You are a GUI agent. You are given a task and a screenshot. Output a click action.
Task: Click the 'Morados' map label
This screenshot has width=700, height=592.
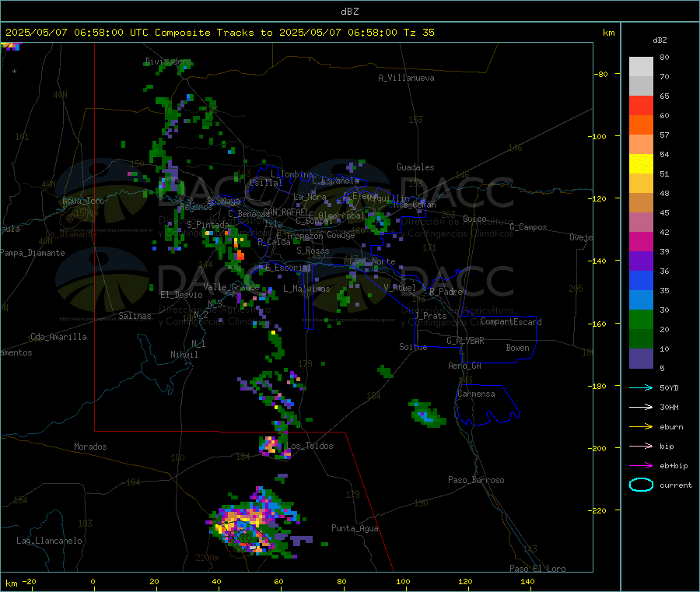90,447
